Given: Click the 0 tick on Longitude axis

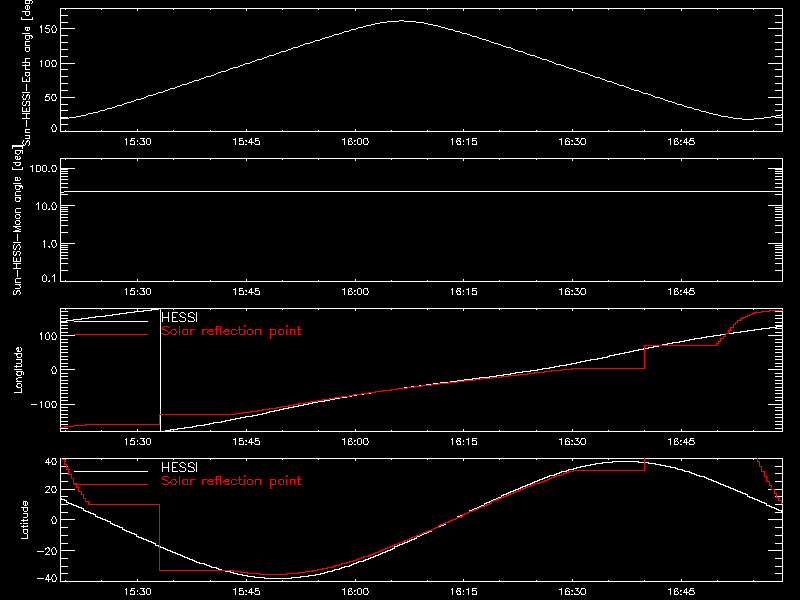Looking at the screenshot, I should [54, 370].
